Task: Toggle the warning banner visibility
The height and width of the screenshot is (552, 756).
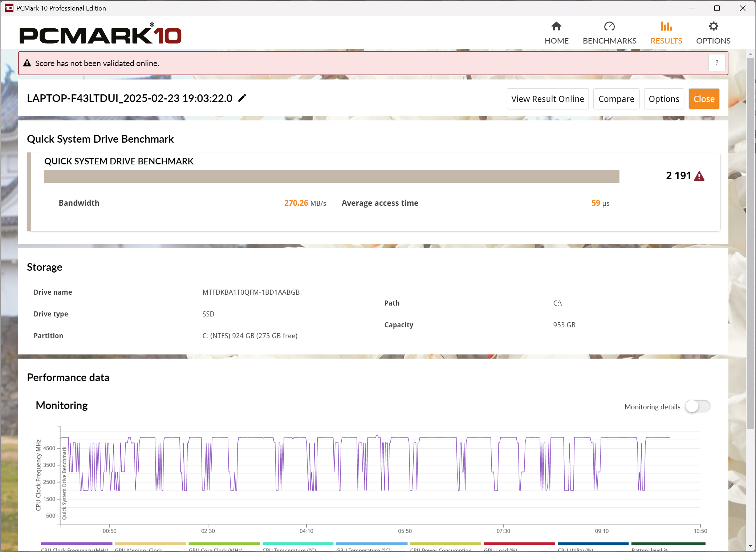Action: (x=717, y=64)
